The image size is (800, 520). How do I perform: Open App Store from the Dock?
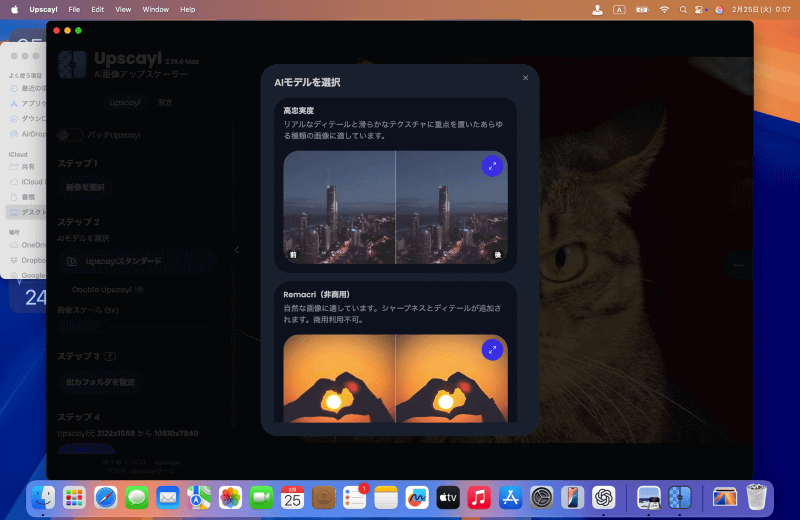[510, 497]
